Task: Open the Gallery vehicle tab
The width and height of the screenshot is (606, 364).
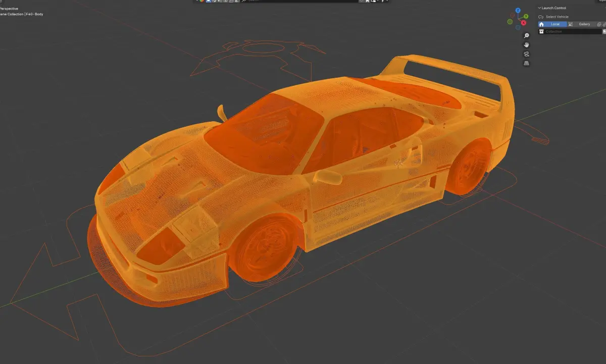Action: pyautogui.click(x=581, y=24)
